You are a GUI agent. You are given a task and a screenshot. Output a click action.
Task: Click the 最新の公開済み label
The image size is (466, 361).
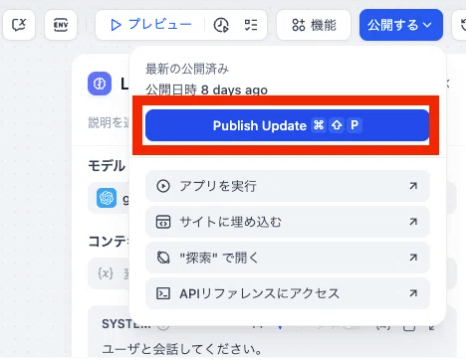tap(187, 69)
